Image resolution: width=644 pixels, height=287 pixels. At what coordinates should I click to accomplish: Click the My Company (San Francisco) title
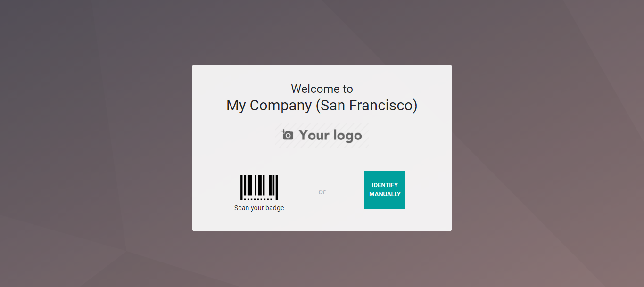(x=322, y=105)
